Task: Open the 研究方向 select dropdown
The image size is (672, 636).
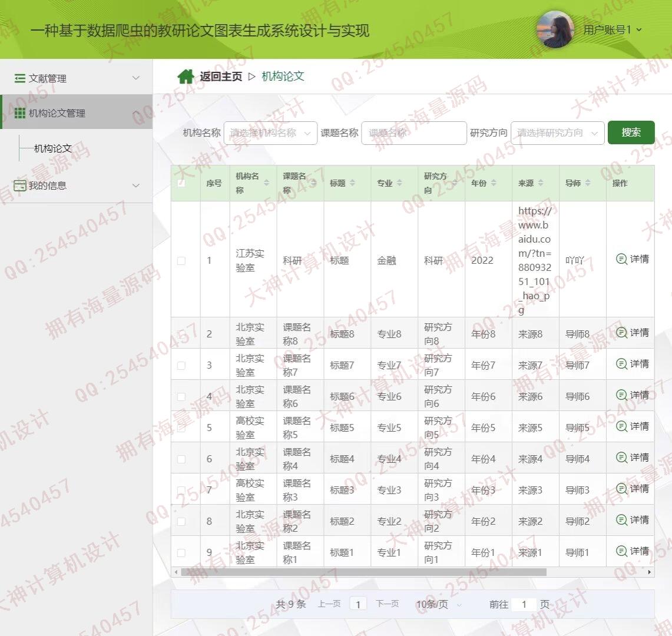Action: click(x=558, y=133)
